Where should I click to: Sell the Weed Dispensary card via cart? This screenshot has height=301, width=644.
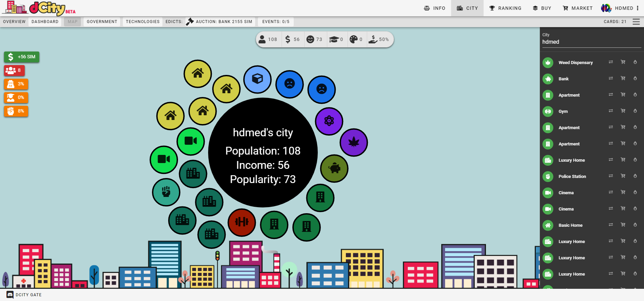click(x=623, y=62)
